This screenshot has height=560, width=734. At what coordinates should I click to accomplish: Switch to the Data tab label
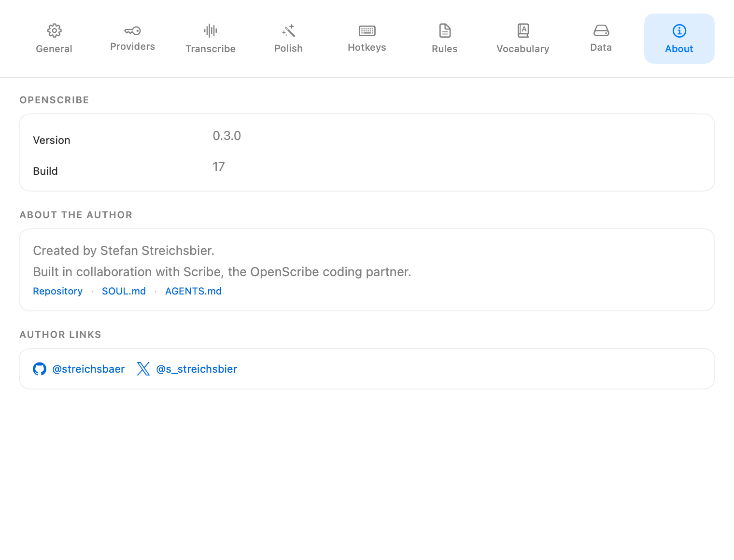[x=601, y=47]
